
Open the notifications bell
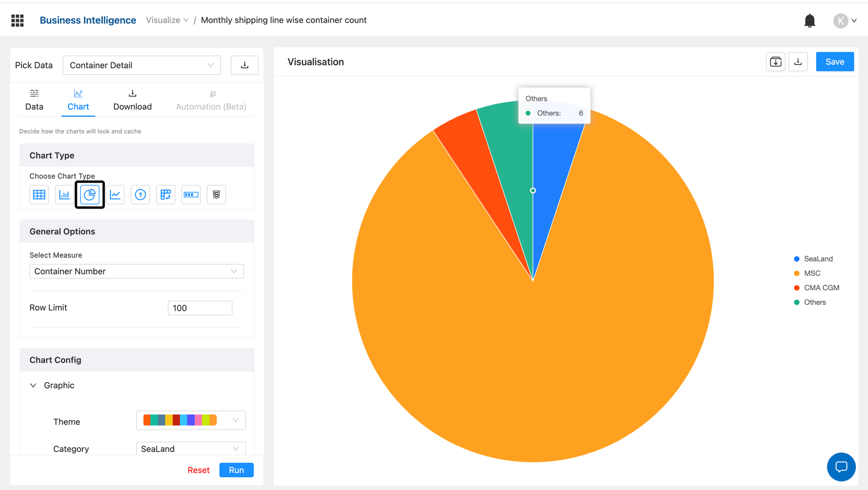809,21
